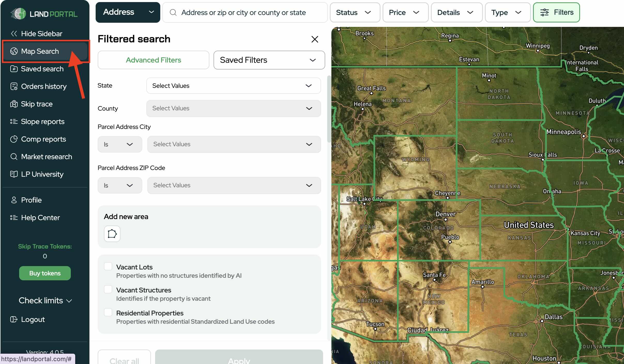
Task: Click the Logout icon
Action: pos(14,319)
